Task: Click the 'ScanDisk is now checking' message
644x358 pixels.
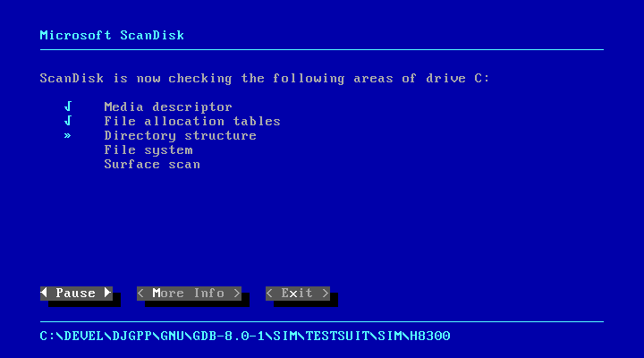Action: 265,79
